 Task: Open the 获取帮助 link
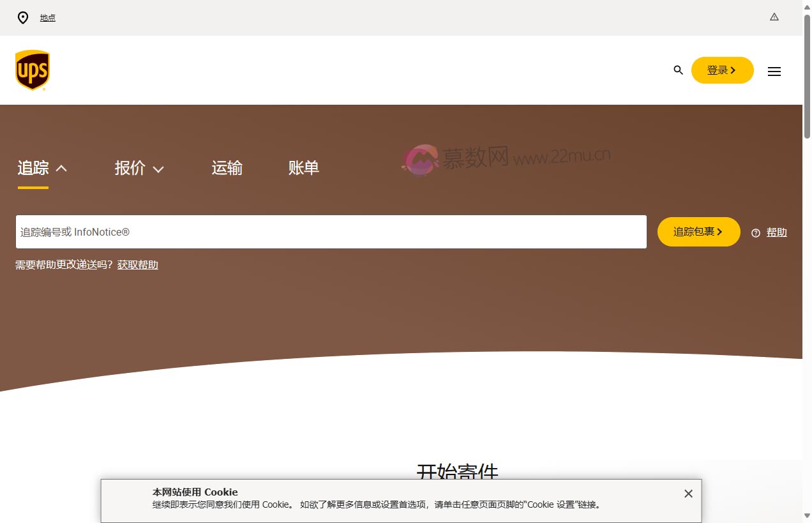[x=137, y=264]
